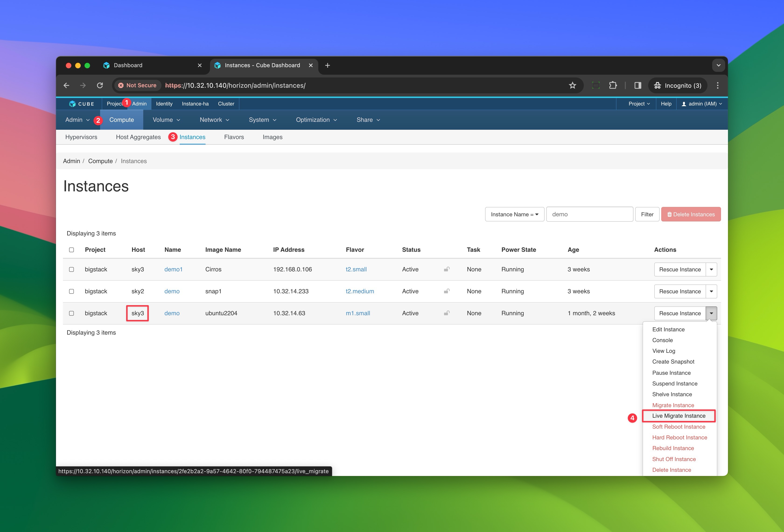The image size is (784, 532).
Task: Open the m1.small flavor link
Action: (358, 313)
